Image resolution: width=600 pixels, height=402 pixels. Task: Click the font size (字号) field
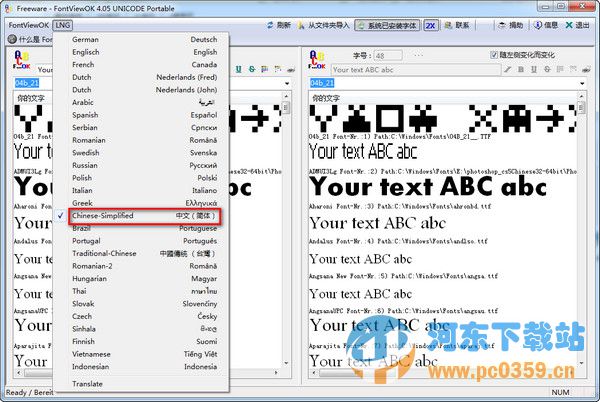[388, 56]
